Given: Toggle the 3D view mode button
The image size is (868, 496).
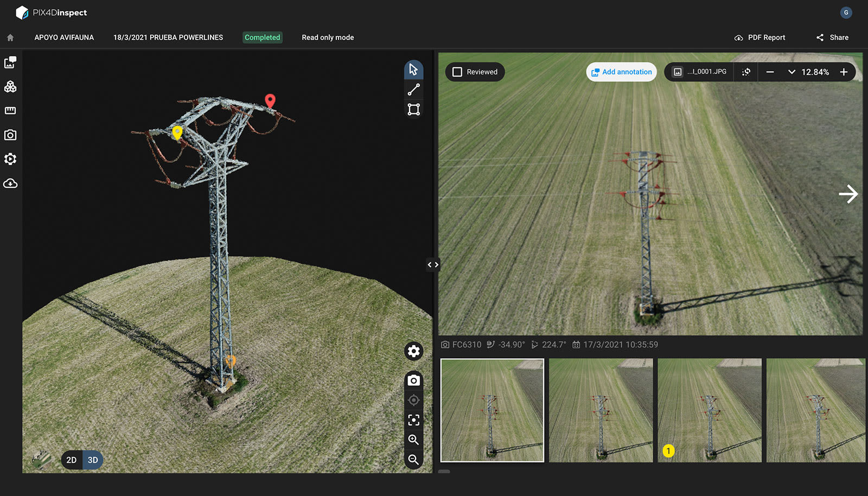Looking at the screenshot, I should click(92, 460).
